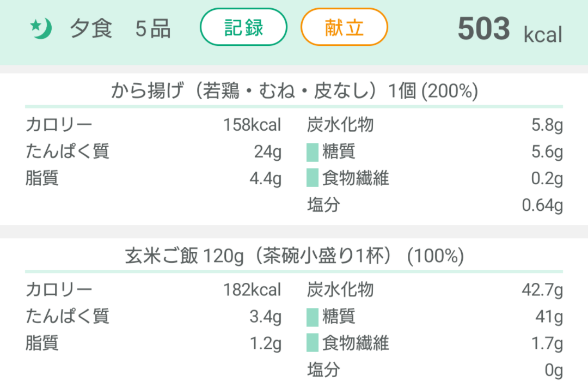The height and width of the screenshot is (382, 588).
Task: Select the green square beside から揚げ 食物繊維
Action: point(313,179)
